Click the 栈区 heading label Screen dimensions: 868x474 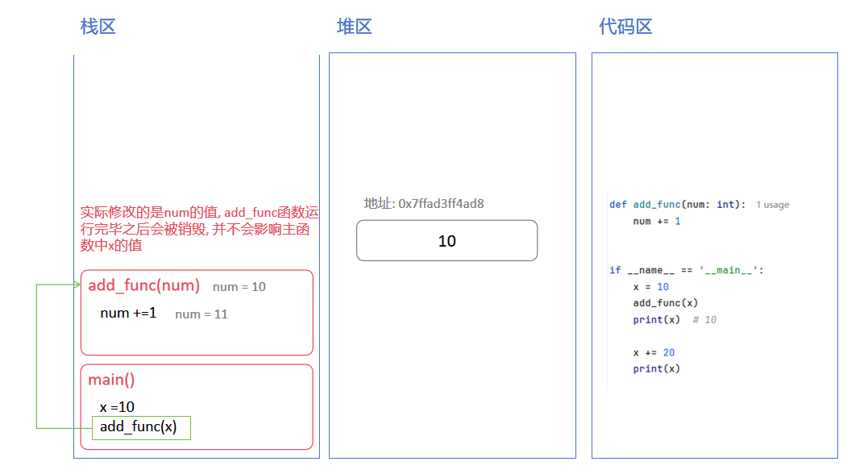click(x=98, y=27)
